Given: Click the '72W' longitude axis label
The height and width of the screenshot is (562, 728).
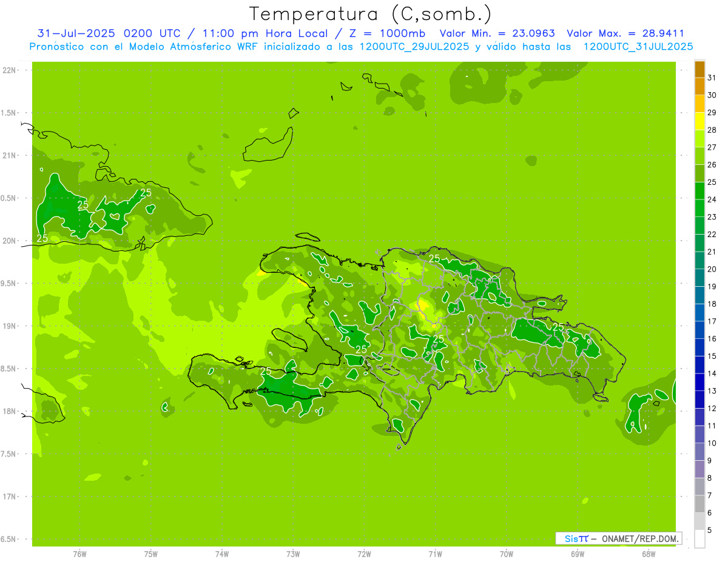Looking at the screenshot, I should (364, 554).
